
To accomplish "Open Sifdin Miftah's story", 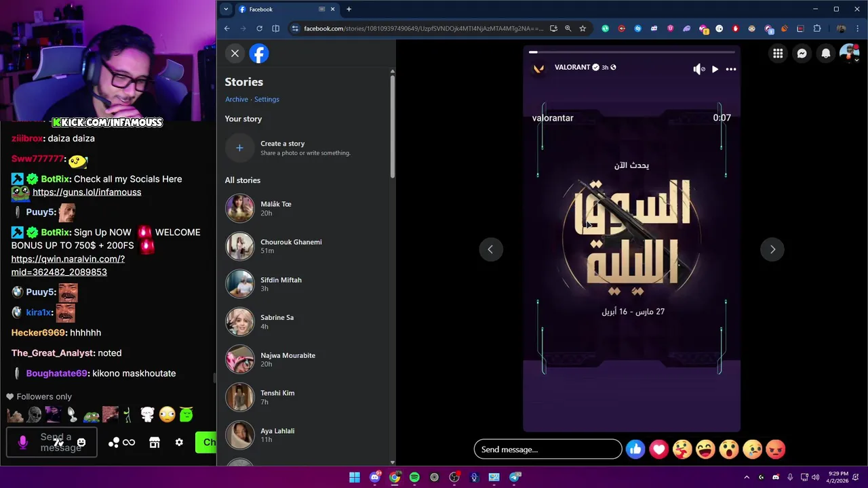I will pos(305,284).
